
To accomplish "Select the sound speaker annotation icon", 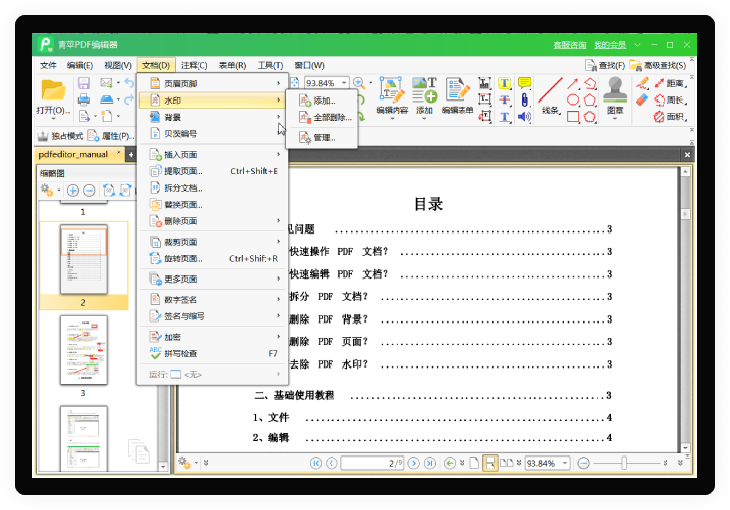I will 524,116.
